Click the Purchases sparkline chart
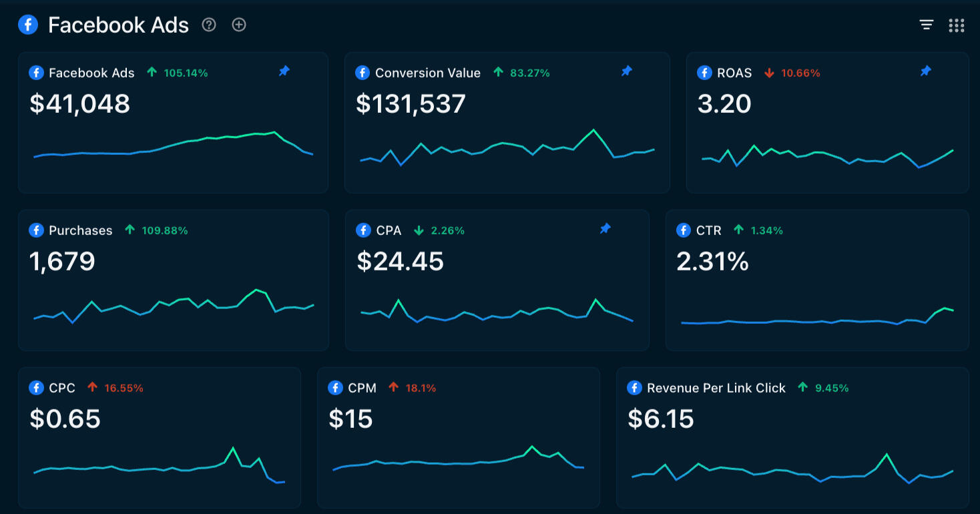 point(174,306)
